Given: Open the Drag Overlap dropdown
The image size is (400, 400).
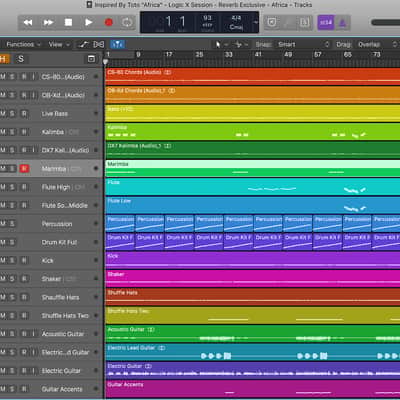Looking at the screenshot, I should pyautogui.click(x=377, y=44).
